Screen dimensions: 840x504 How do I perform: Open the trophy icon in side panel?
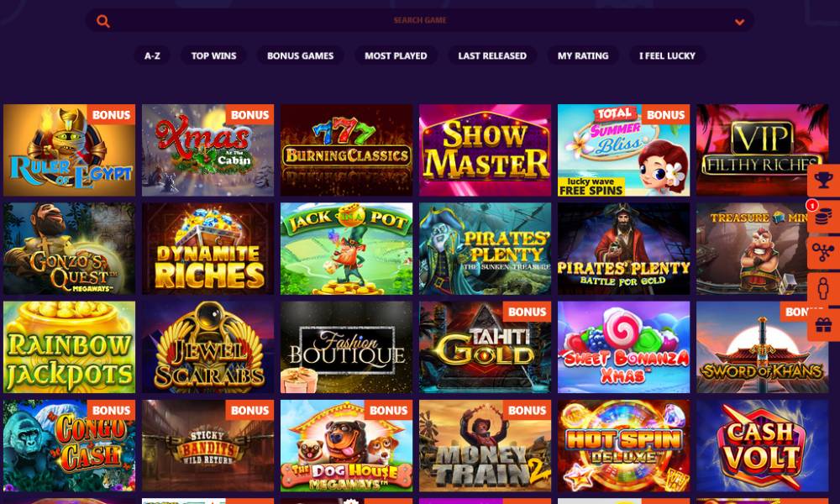pos(823,181)
